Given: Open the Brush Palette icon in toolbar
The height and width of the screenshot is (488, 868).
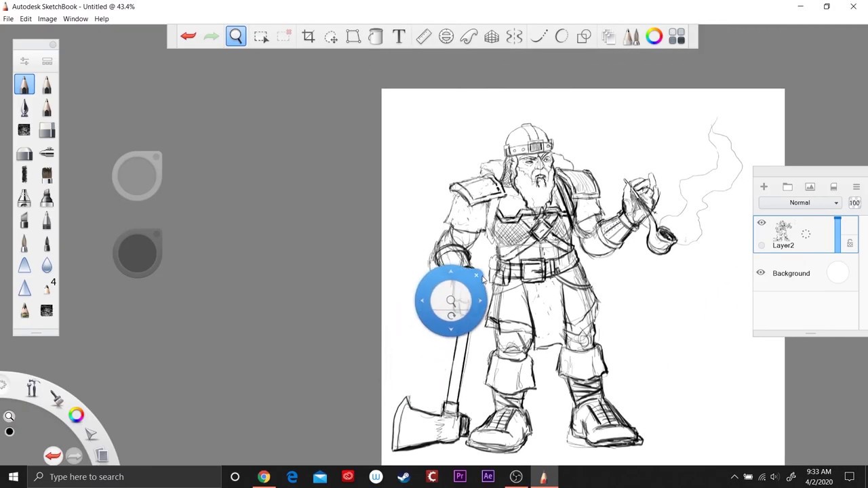Looking at the screenshot, I should pyautogui.click(x=631, y=37).
